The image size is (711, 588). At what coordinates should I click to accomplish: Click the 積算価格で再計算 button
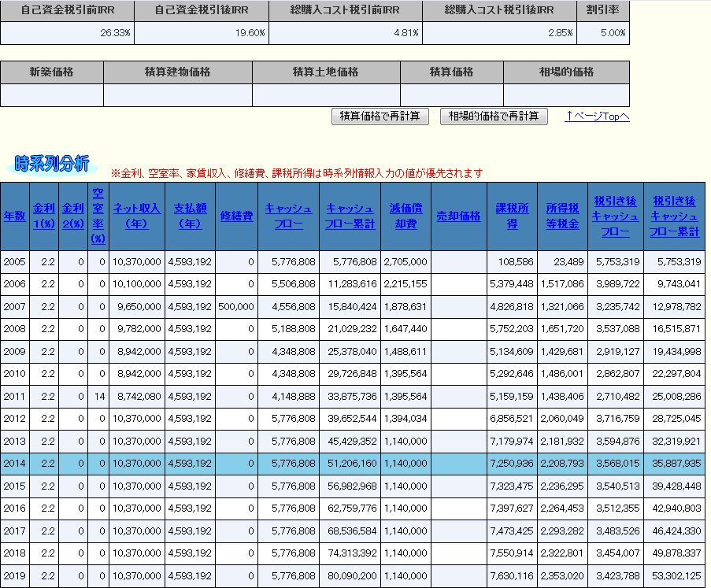[x=380, y=116]
